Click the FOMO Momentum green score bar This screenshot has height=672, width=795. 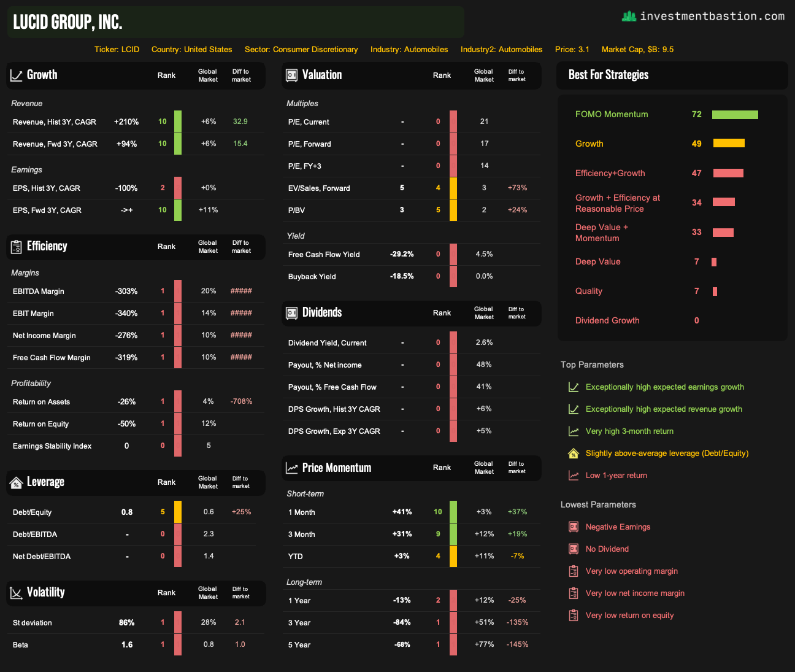click(x=735, y=115)
